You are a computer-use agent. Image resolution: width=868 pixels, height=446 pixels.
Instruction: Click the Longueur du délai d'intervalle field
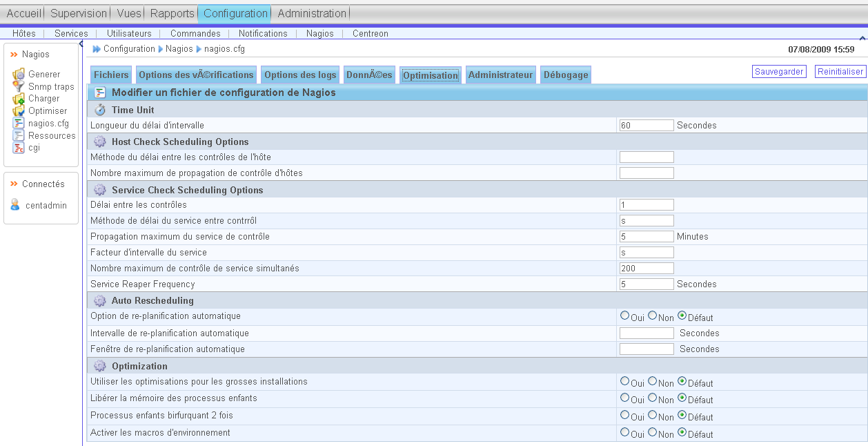click(646, 125)
